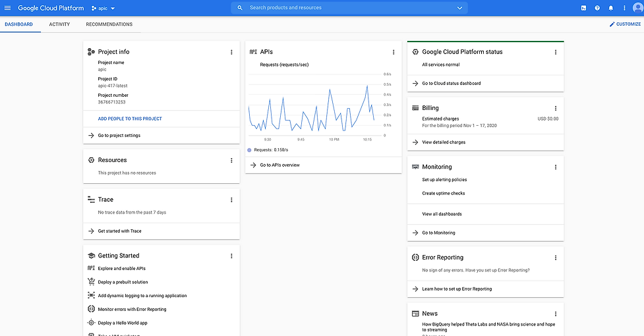Image resolution: width=644 pixels, height=336 pixels.
Task: Open the help question mark icon
Action: pyautogui.click(x=597, y=8)
